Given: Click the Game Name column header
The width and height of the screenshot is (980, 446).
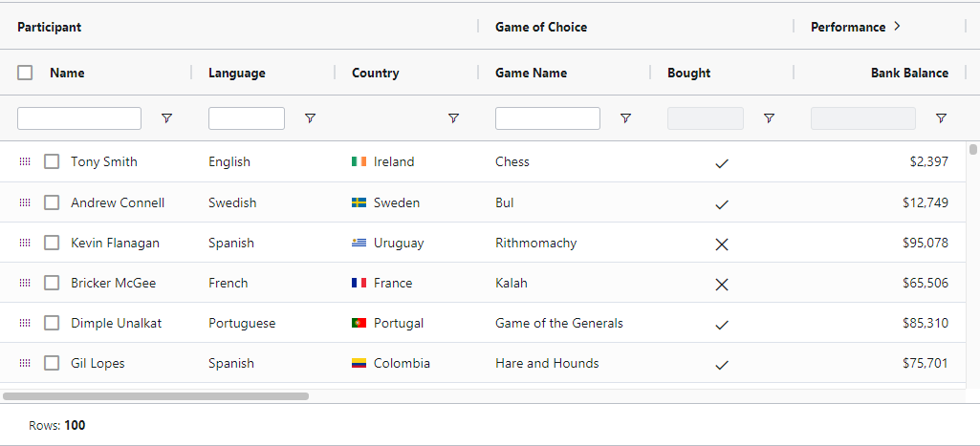Looking at the screenshot, I should tap(531, 73).
